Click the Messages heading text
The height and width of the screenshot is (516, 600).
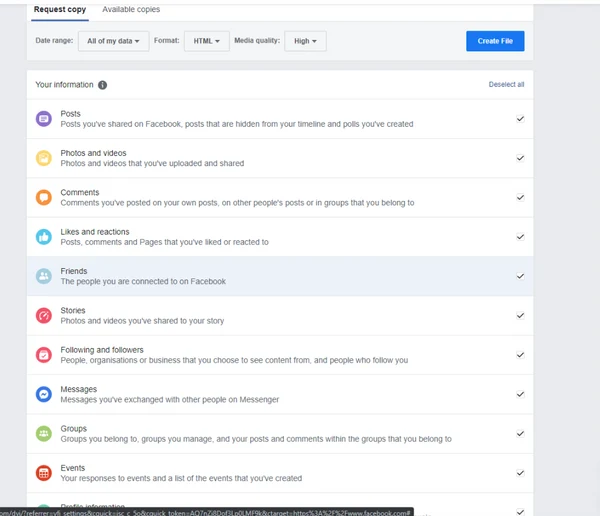click(x=78, y=389)
